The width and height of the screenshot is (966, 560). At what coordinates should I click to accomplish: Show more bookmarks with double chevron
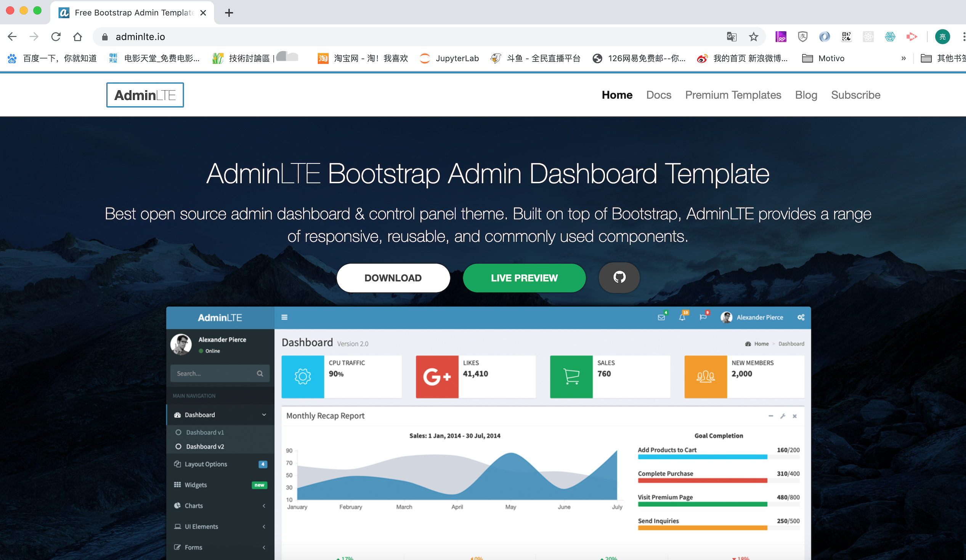(903, 58)
